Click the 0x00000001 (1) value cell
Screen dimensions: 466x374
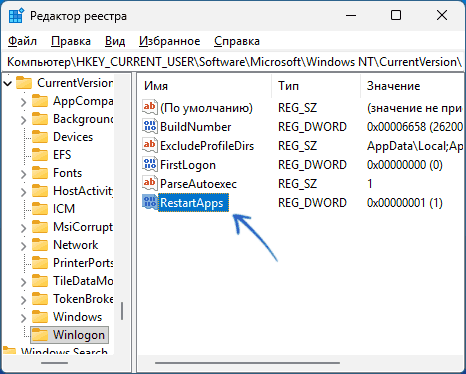405,203
